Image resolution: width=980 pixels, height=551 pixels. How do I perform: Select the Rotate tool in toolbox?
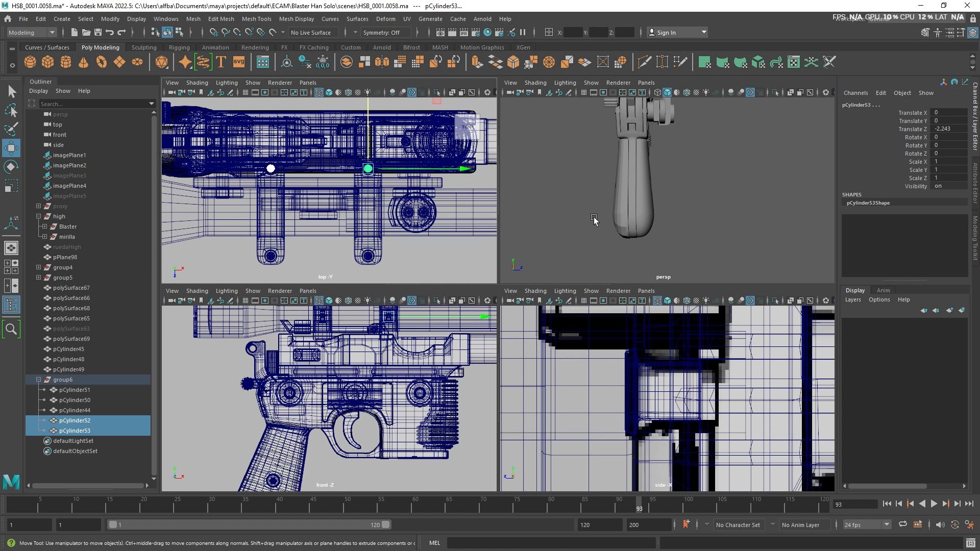pos(11,167)
